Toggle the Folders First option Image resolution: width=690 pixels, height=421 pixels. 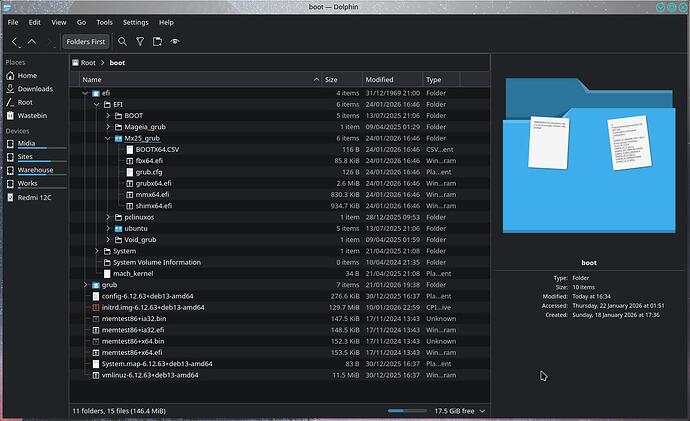point(84,42)
